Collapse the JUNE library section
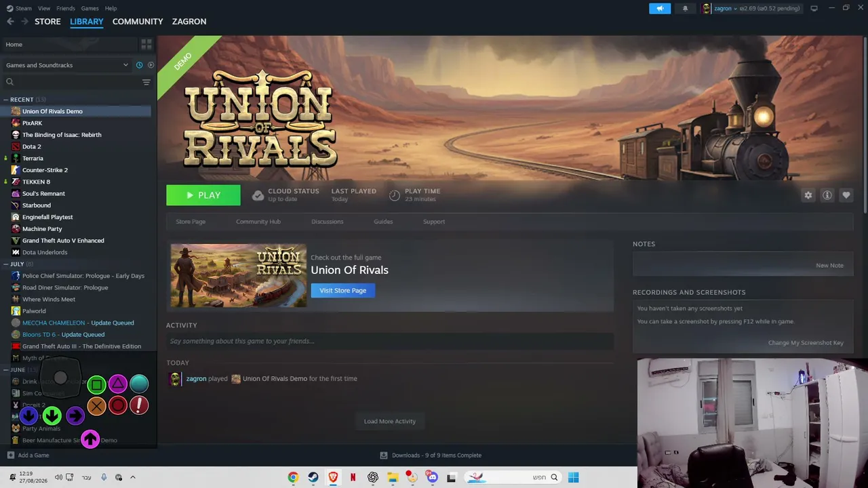The height and width of the screenshot is (488, 868). [x=6, y=370]
